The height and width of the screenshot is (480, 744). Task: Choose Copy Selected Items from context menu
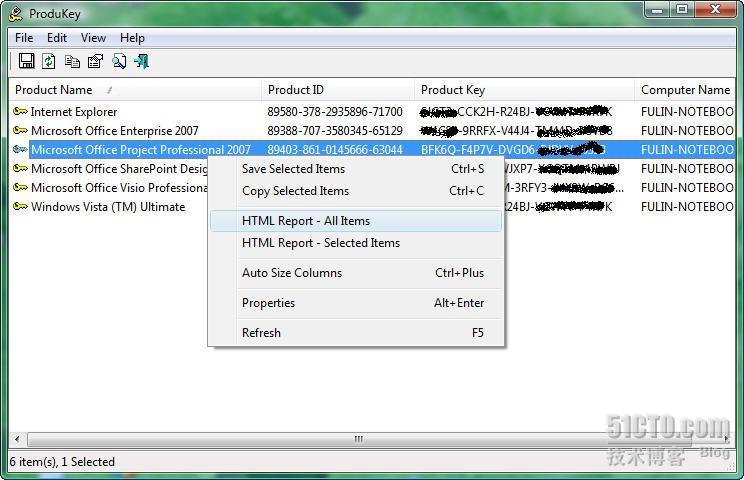[356, 191]
